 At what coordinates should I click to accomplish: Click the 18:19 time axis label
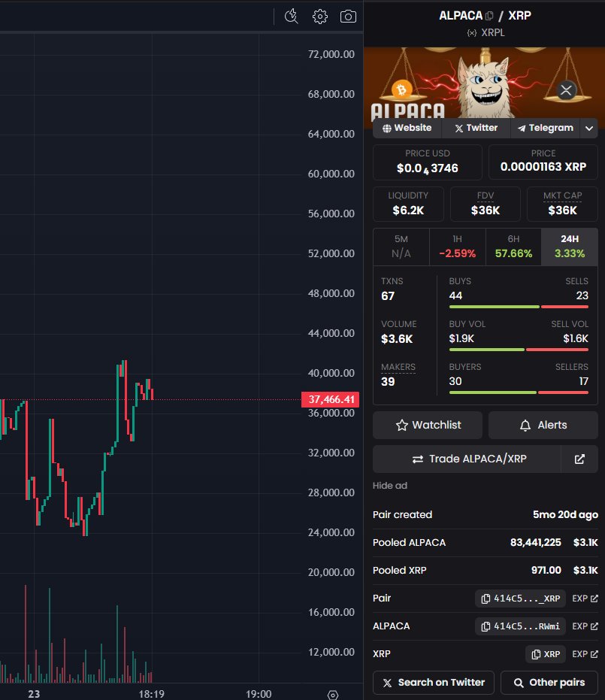coord(152,694)
